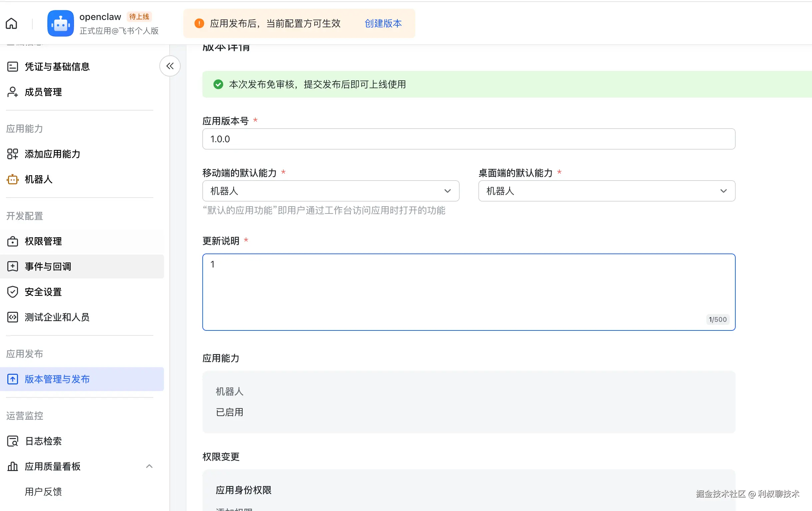The width and height of the screenshot is (812, 511).
Task: Click the 成员管理 person icon
Action: pyautogui.click(x=12, y=92)
